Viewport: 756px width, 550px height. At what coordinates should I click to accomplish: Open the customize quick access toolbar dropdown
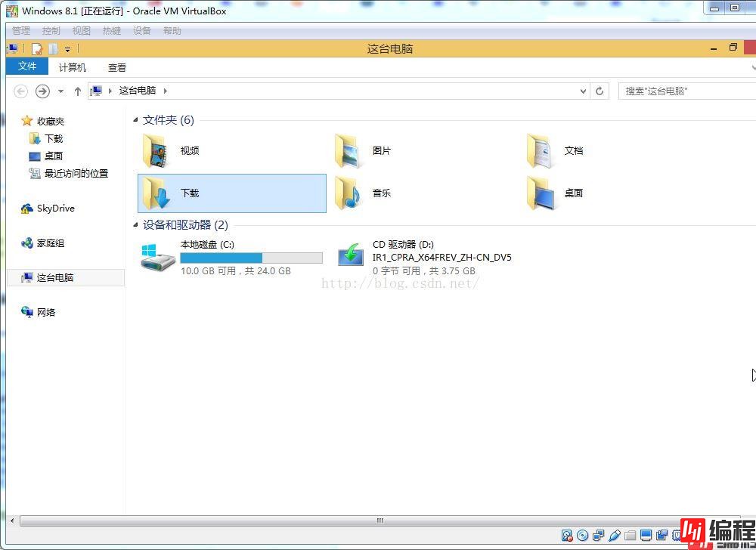tap(67, 50)
